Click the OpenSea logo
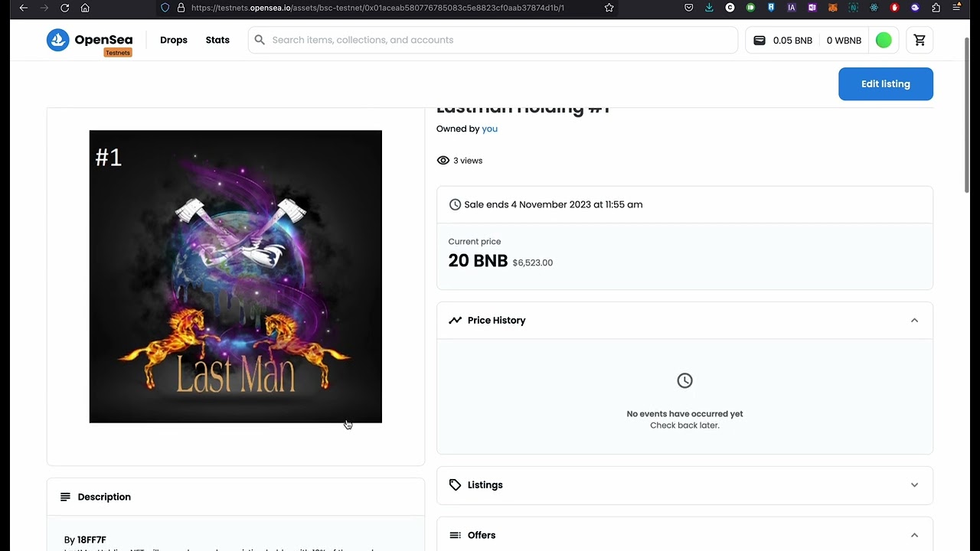The width and height of the screenshot is (980, 551). click(x=90, y=40)
